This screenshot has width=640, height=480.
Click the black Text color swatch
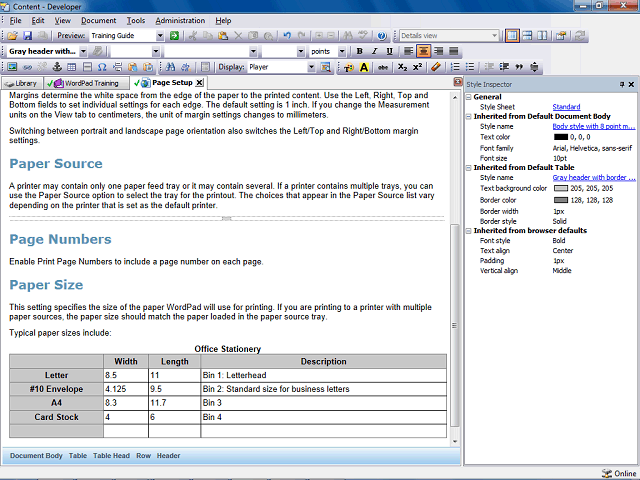(561, 137)
